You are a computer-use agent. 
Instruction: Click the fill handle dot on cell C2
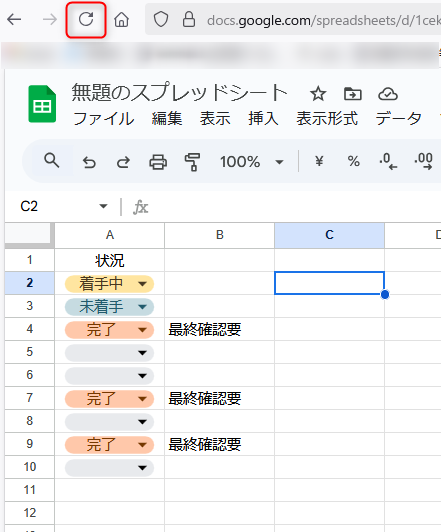pyautogui.click(x=385, y=294)
